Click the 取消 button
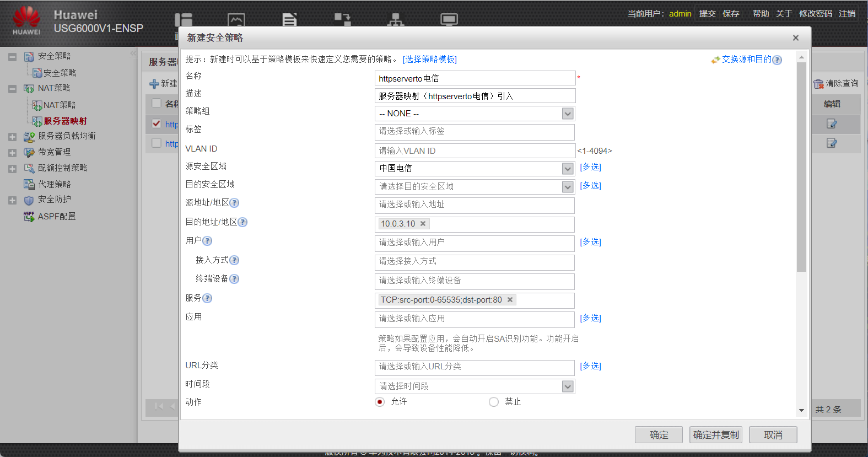868x457 pixels. [773, 435]
